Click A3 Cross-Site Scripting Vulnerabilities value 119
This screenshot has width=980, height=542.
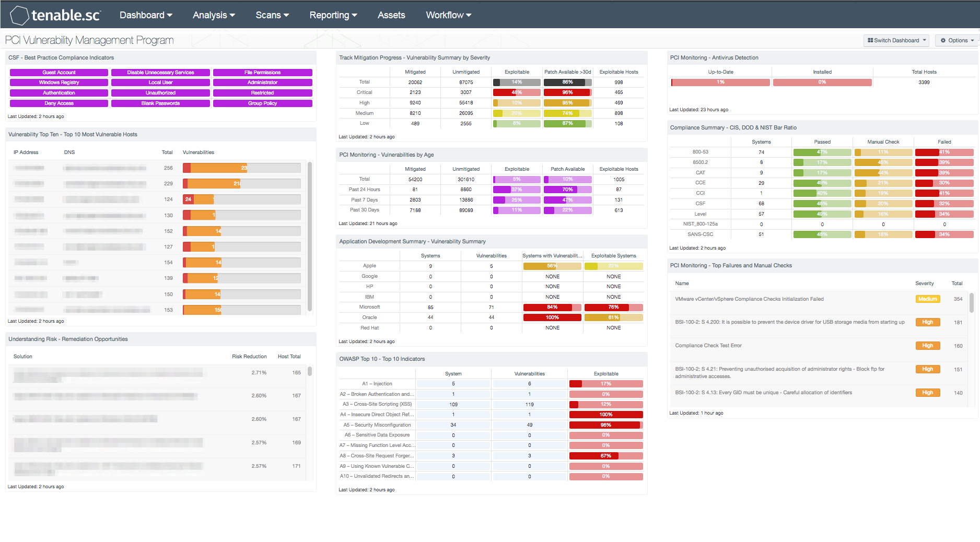tap(529, 405)
